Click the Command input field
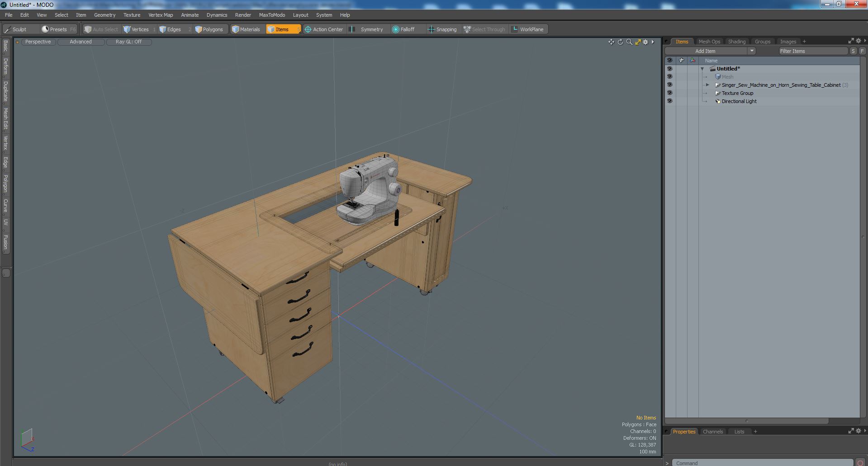 click(762, 463)
